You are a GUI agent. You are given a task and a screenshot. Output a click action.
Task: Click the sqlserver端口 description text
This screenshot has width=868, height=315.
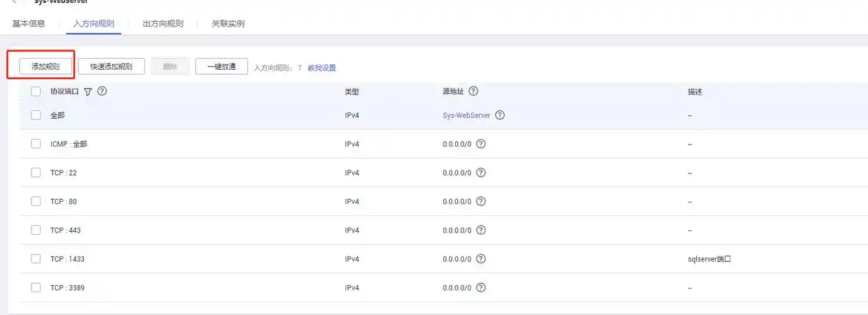[x=709, y=258]
